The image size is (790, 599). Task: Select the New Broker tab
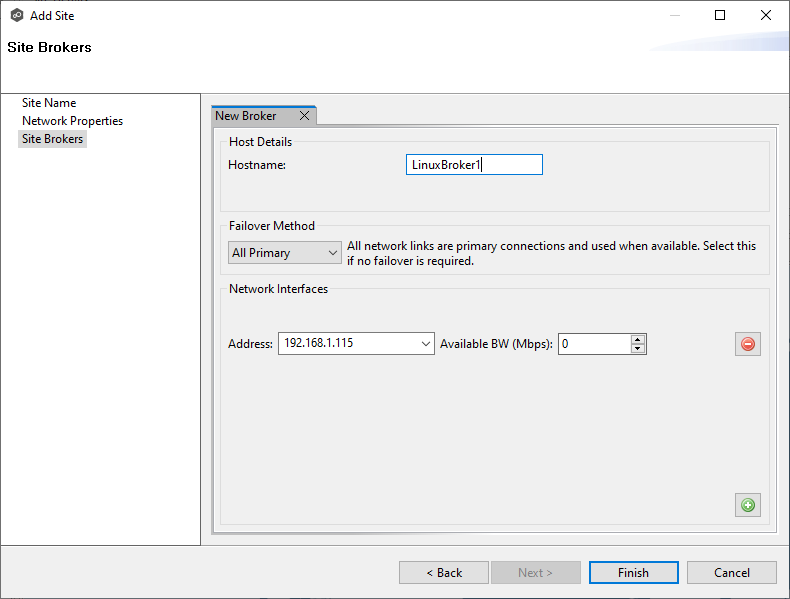(247, 116)
